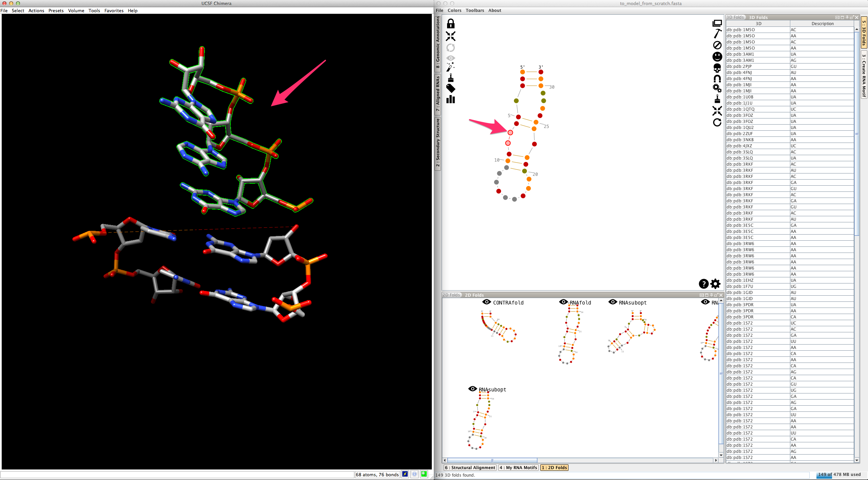Click the down arrow of 2D Folds vertical scrollbar
Viewport: 868px width, 480px height.
coord(721,455)
